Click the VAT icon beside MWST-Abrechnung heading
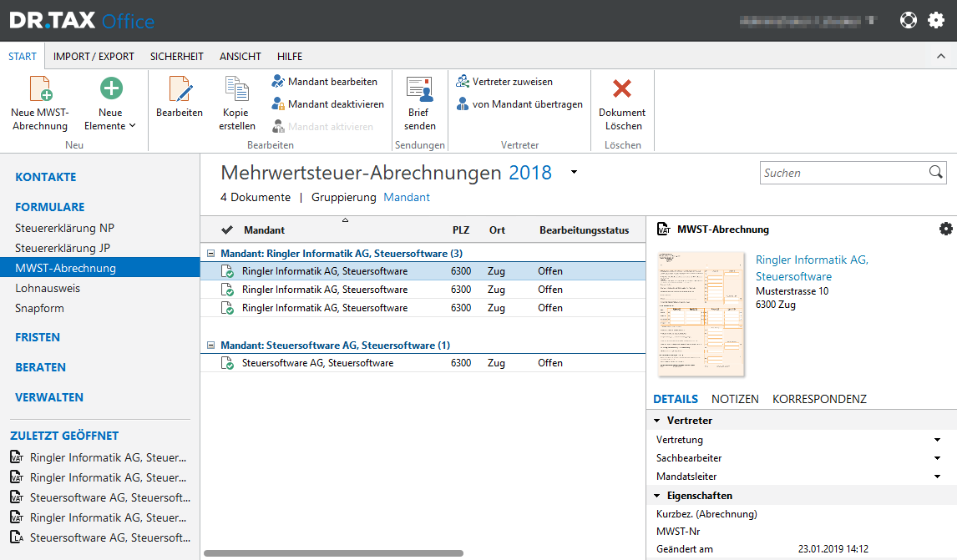This screenshot has height=560, width=957. click(663, 230)
